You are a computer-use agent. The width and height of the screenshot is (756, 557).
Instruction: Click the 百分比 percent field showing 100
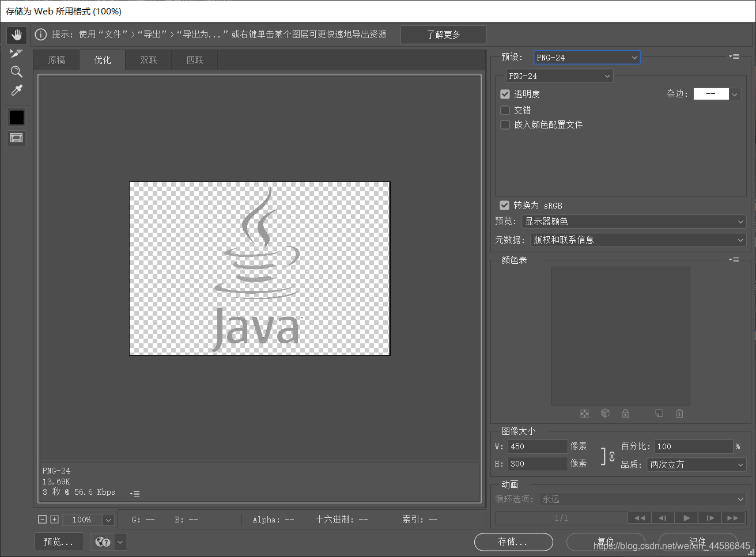pos(694,446)
